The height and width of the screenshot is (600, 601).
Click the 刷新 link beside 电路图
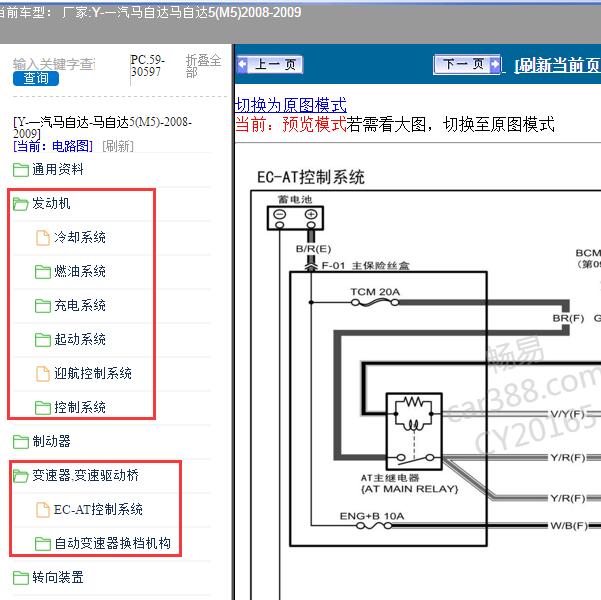click(118, 146)
